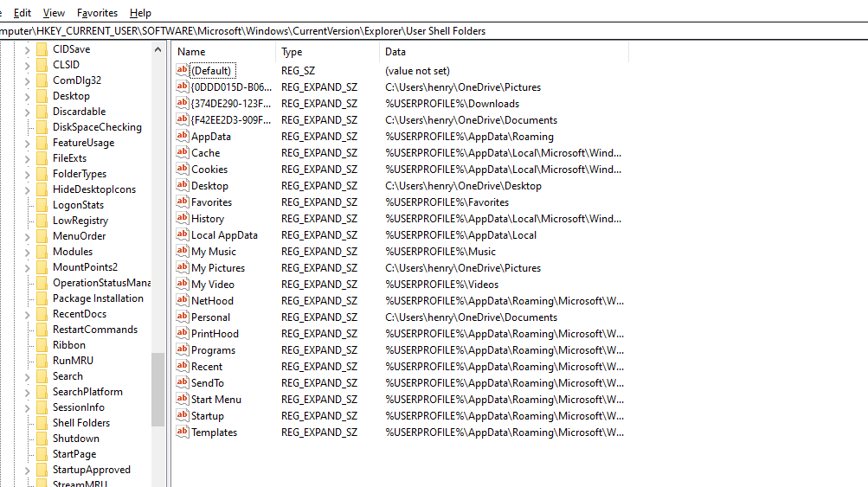This screenshot has height=487, width=868.
Task: Click the DiskSpaceChecking folder icon
Action: [42, 127]
